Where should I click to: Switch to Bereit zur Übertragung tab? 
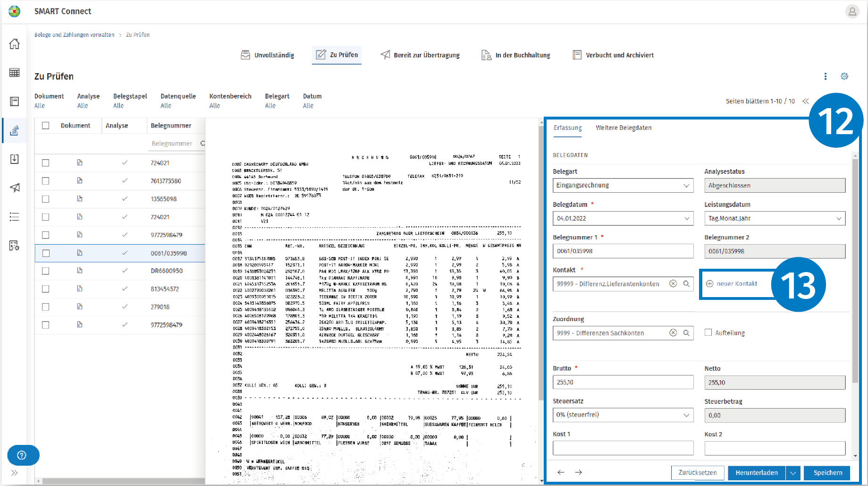[x=420, y=55]
